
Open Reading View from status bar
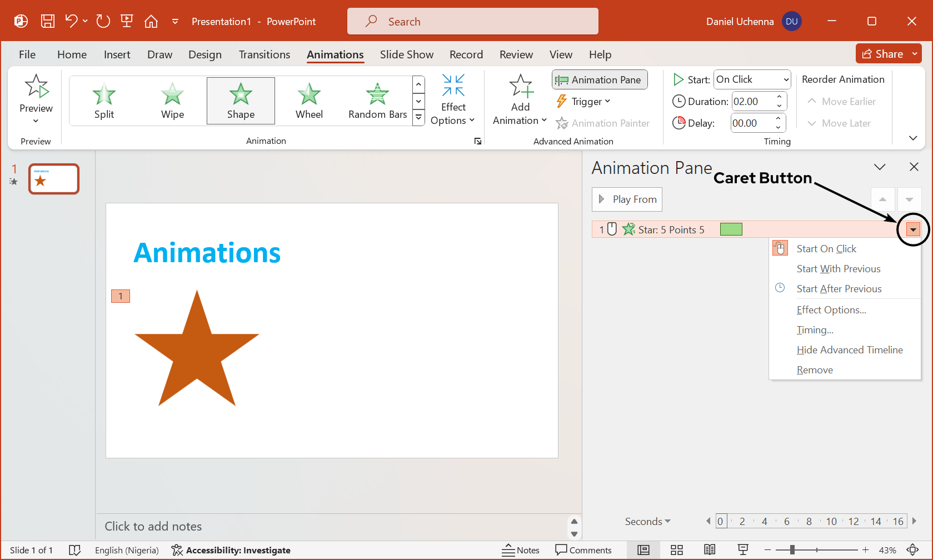click(x=710, y=550)
